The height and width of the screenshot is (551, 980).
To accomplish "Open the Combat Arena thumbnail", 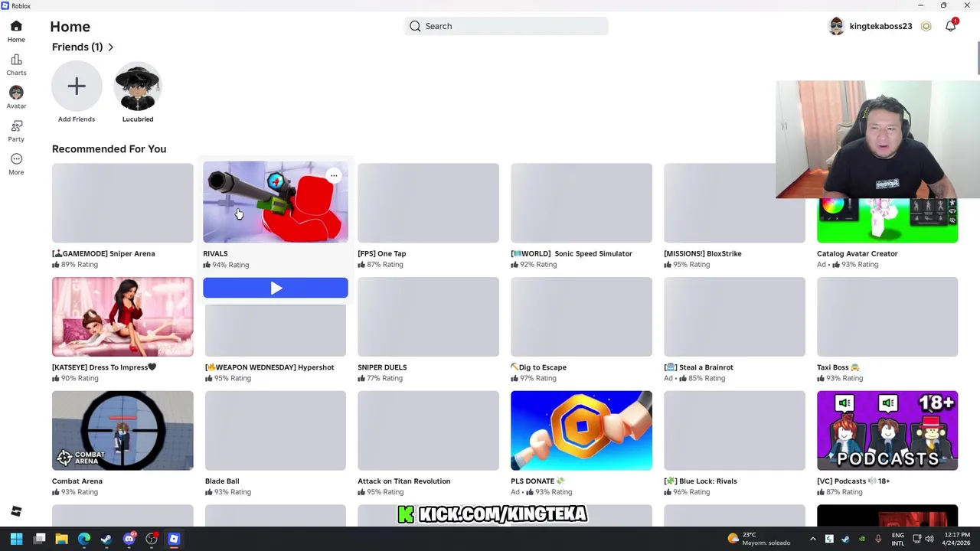I will coord(122,431).
